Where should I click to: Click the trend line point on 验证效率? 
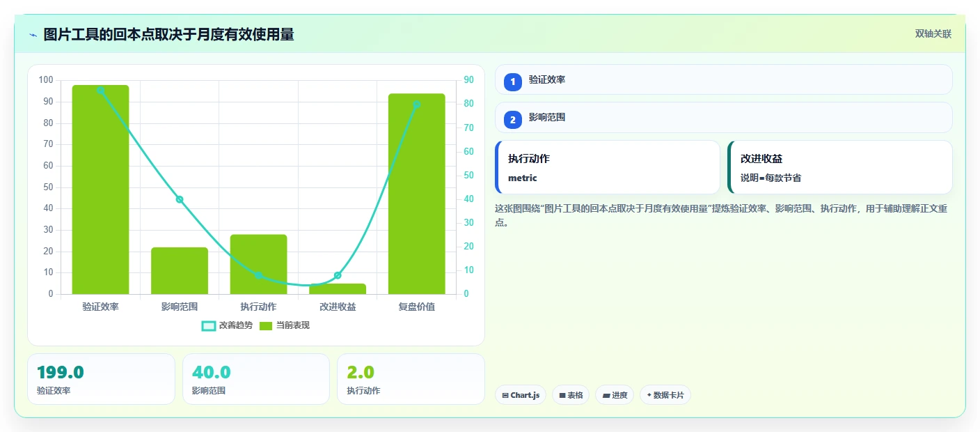coord(100,91)
